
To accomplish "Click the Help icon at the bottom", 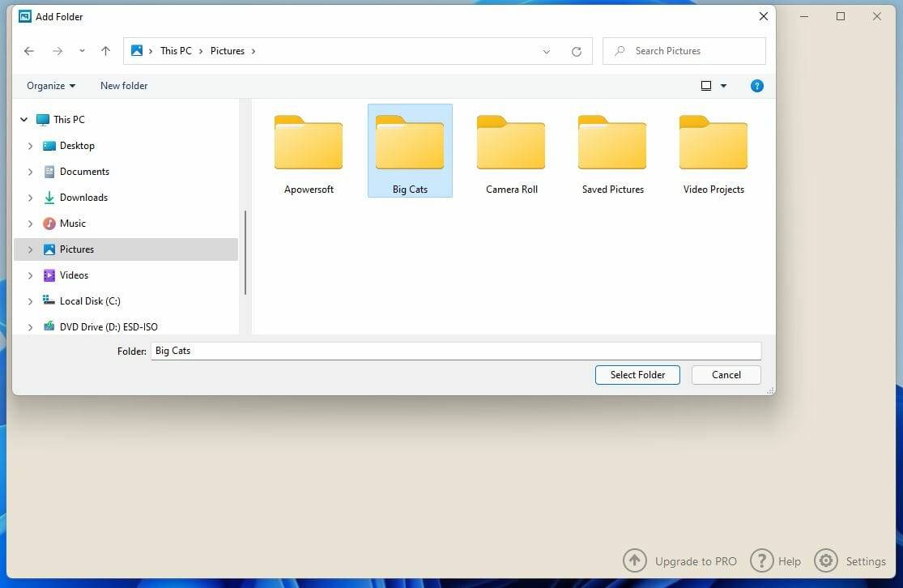I will (x=762, y=560).
